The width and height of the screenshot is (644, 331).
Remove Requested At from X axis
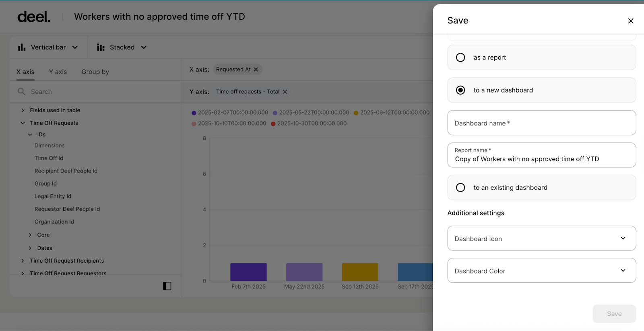pos(256,70)
